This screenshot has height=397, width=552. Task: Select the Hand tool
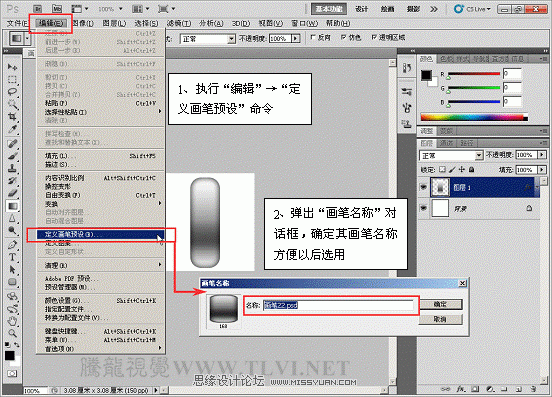coord(12,321)
